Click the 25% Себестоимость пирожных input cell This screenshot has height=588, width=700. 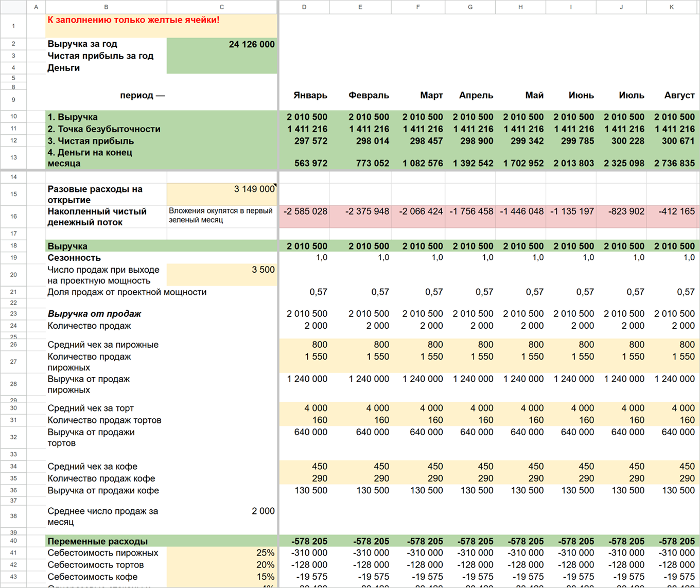pos(222,553)
